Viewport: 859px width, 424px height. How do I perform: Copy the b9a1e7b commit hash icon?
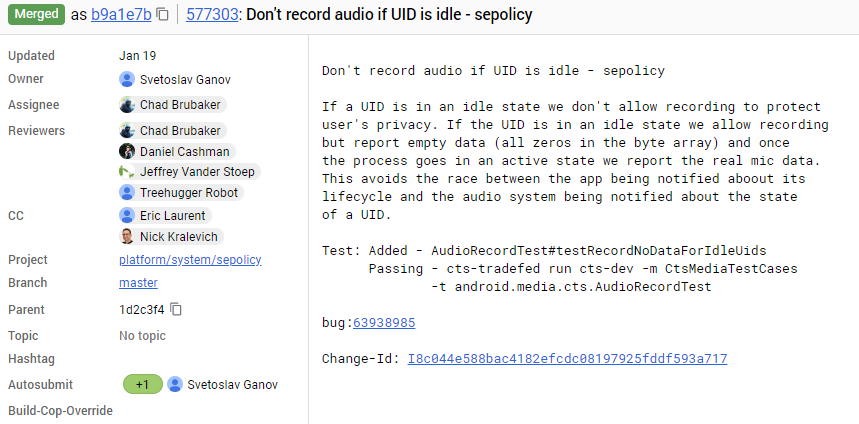pyautogui.click(x=163, y=15)
